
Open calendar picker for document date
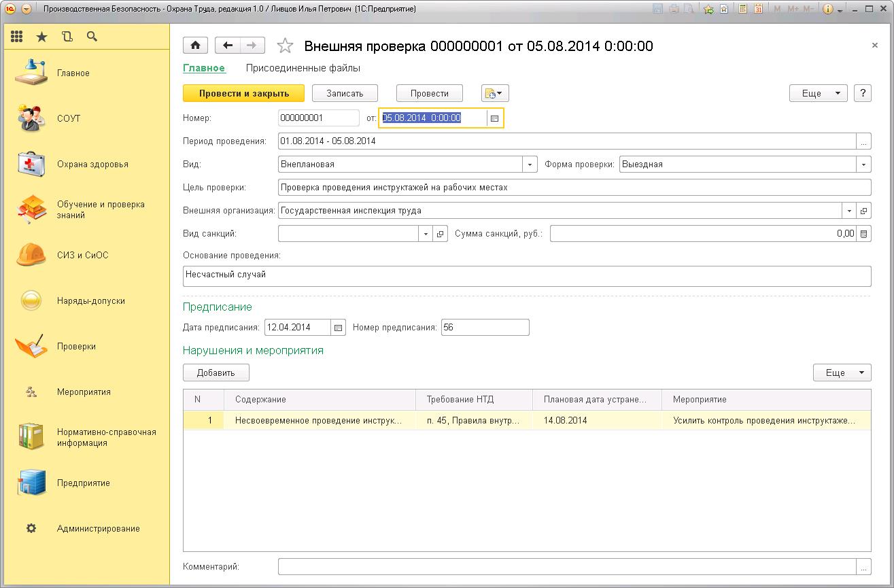[x=495, y=118]
